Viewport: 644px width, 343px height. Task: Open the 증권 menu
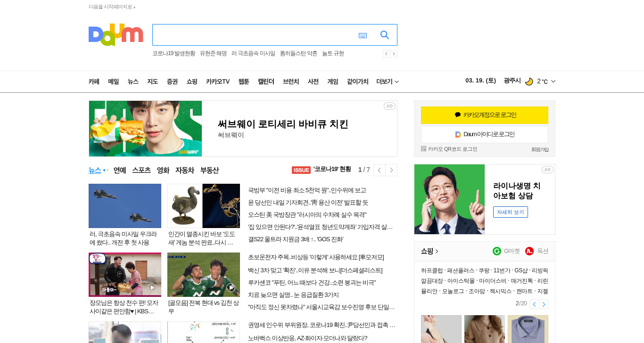point(172,82)
